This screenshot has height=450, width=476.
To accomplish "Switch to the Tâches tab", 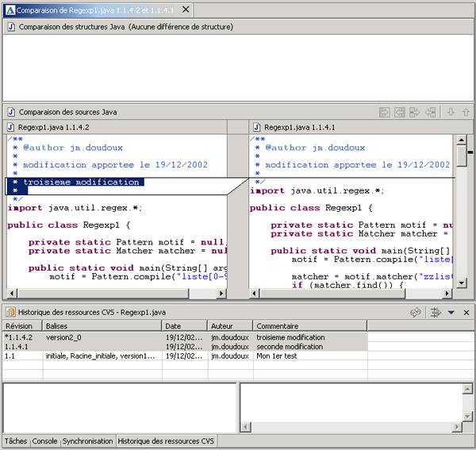I will tap(16, 440).
